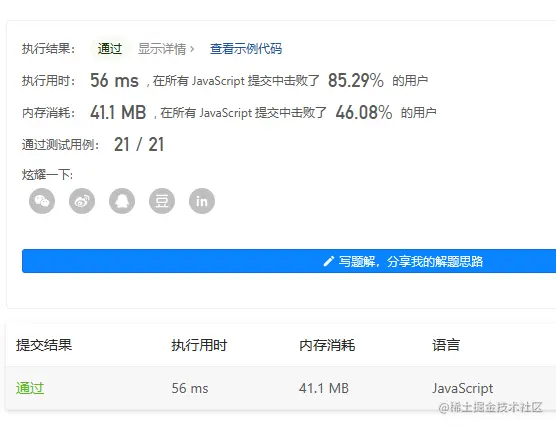Click the 41.1 MB cell in submission row

(x=324, y=388)
